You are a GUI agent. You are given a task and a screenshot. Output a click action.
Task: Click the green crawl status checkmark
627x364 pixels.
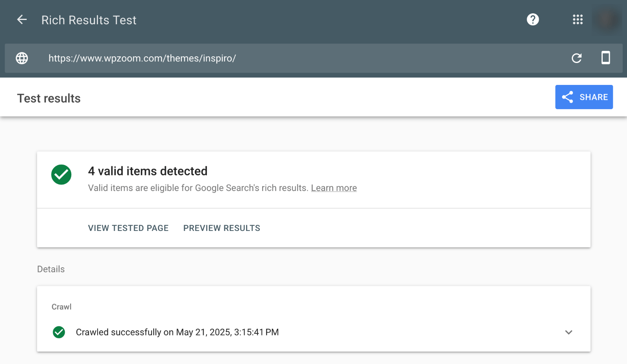click(59, 332)
